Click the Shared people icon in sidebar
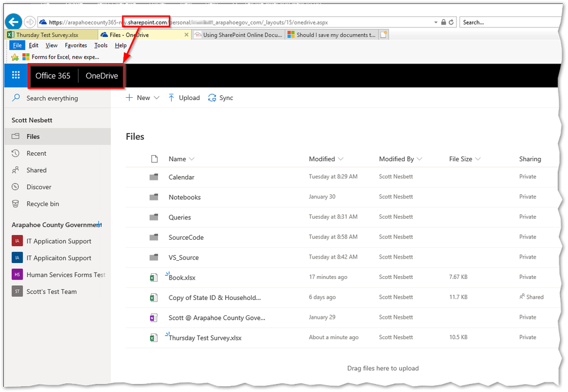Screen dimensions: 568x392 [x=15, y=170]
